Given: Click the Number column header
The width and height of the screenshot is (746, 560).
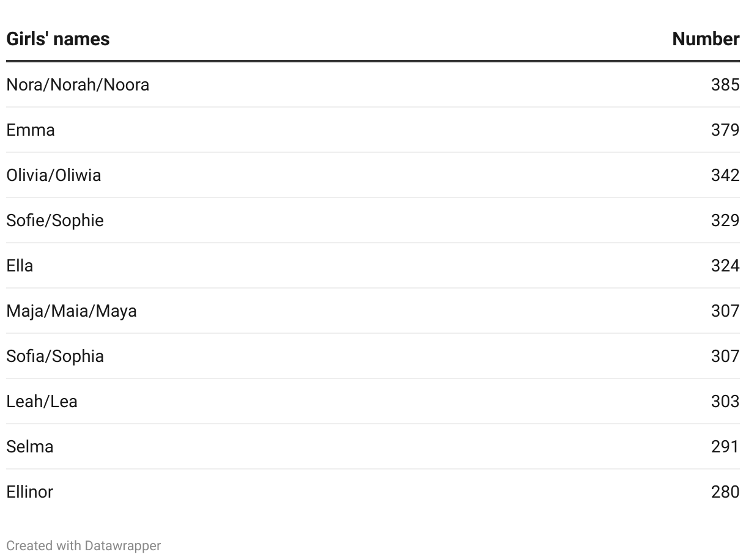Looking at the screenshot, I should pos(706,39).
